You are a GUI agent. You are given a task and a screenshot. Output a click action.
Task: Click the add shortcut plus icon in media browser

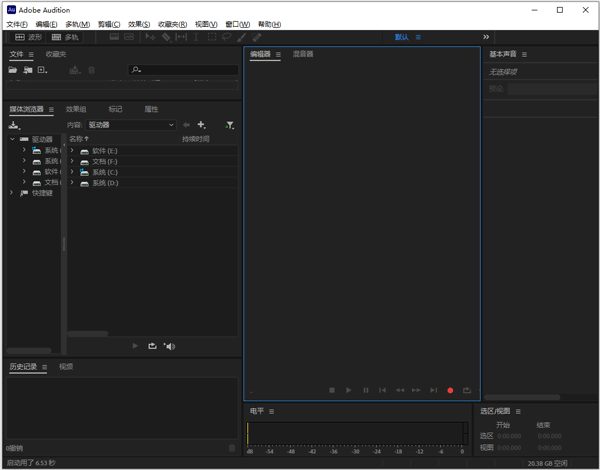click(x=202, y=125)
